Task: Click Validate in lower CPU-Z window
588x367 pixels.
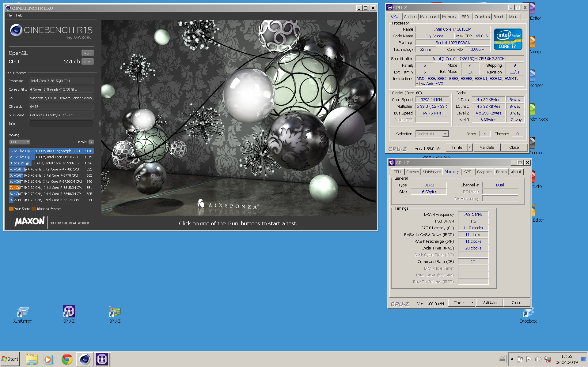Action: coord(489,303)
